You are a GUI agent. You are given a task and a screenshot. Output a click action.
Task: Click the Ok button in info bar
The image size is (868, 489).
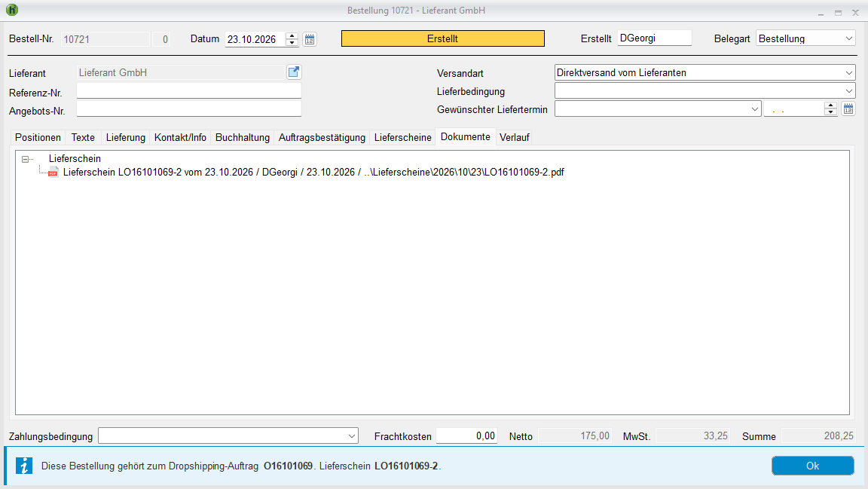[813, 466]
